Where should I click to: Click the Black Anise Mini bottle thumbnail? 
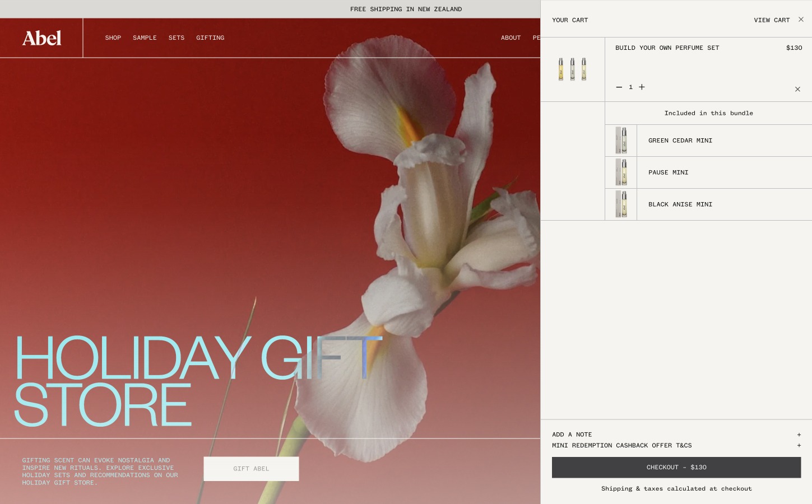(x=621, y=204)
